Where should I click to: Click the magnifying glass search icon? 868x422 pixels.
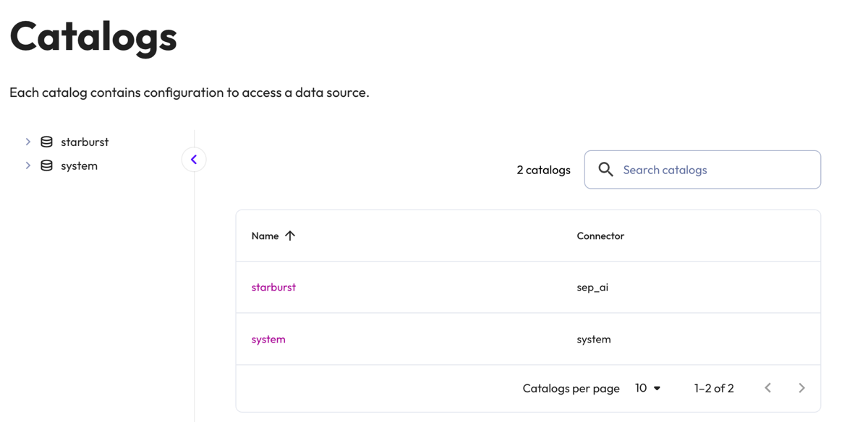click(x=606, y=169)
